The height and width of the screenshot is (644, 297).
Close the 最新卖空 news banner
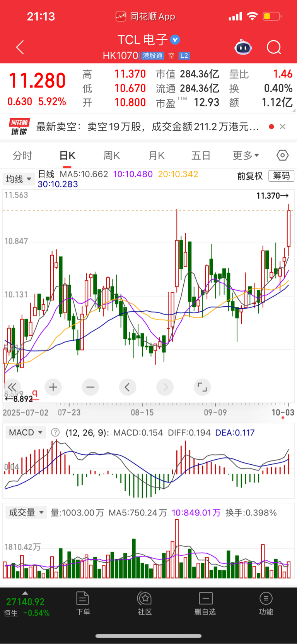(283, 127)
